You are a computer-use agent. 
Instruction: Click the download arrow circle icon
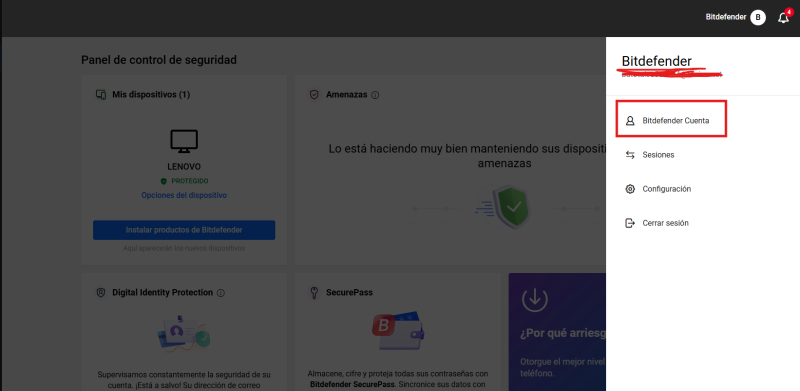click(535, 300)
